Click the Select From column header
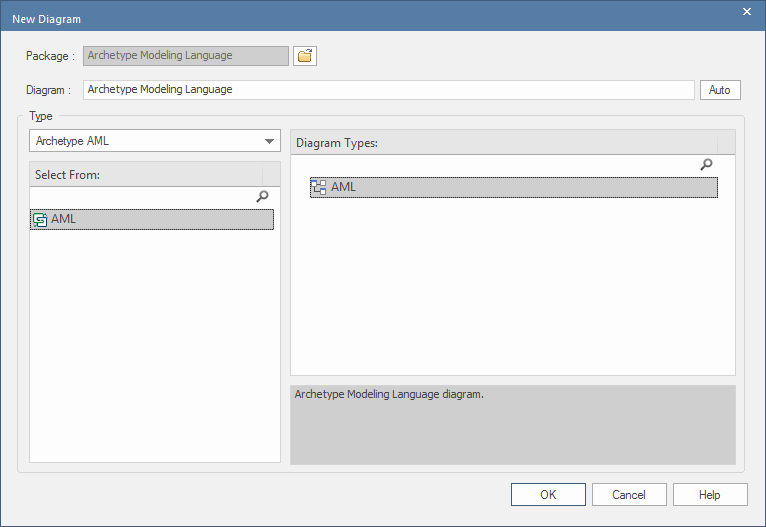766x527 pixels. click(x=146, y=175)
